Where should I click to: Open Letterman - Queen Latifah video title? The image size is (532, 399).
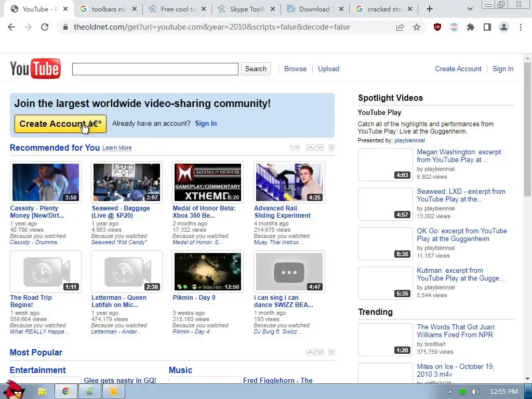119,301
